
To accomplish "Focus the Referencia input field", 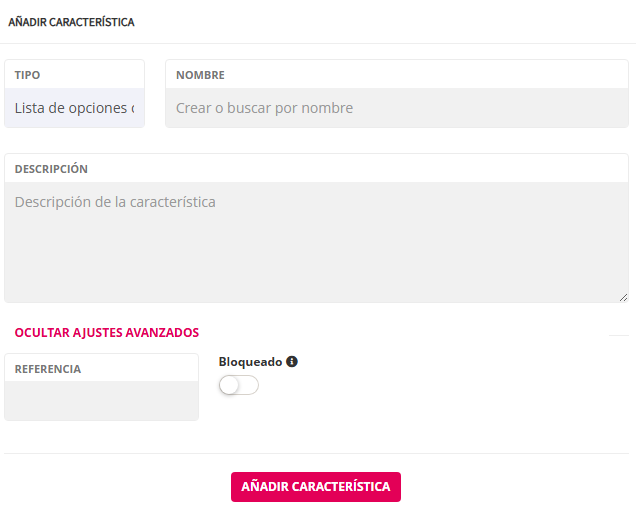I will (101, 400).
